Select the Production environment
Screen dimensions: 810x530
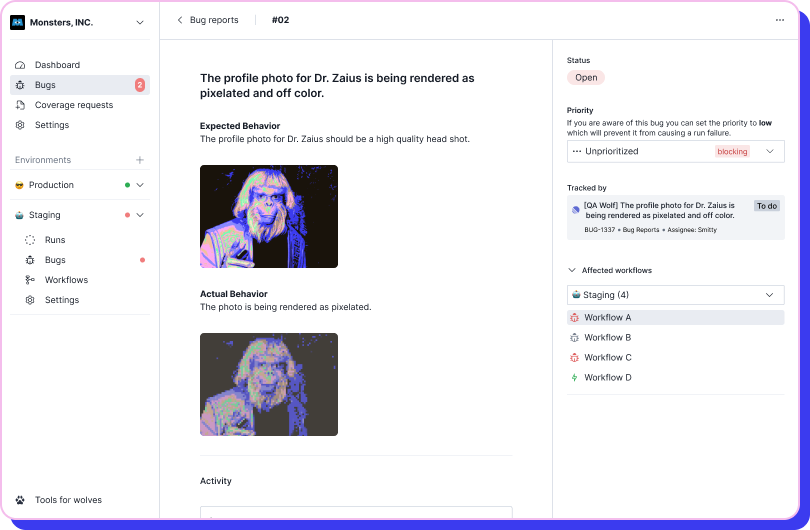(51, 185)
